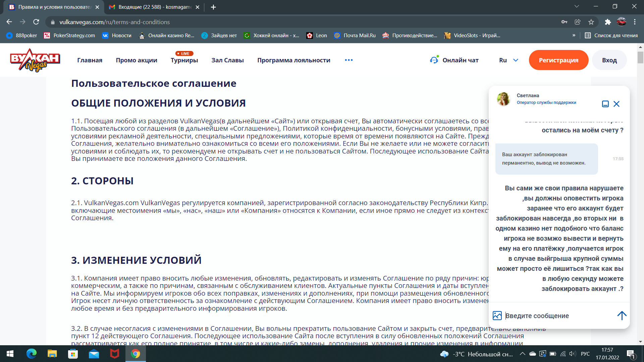The width and height of the screenshot is (644, 362).
Task: Close the Светлана support chat
Action: tap(616, 104)
